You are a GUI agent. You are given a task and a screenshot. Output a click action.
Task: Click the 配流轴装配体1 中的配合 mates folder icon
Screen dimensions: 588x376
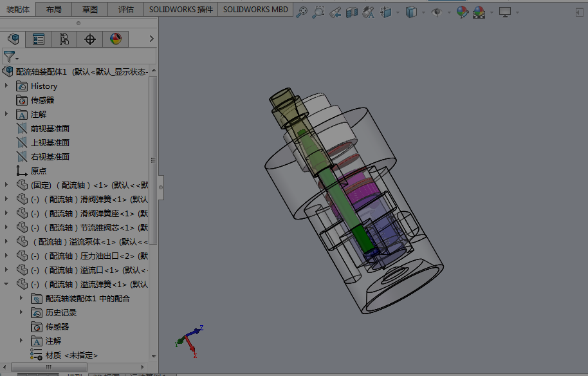click(x=37, y=299)
